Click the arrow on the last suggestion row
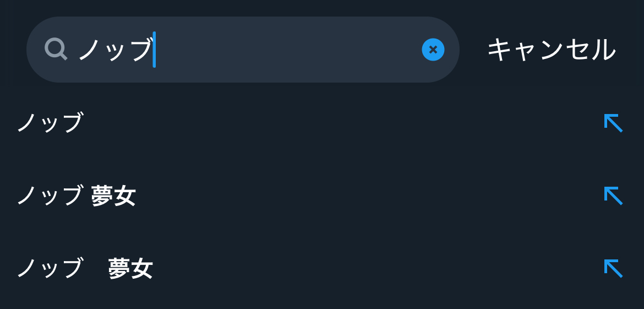Screen dimensions: 644x309 [613, 268]
